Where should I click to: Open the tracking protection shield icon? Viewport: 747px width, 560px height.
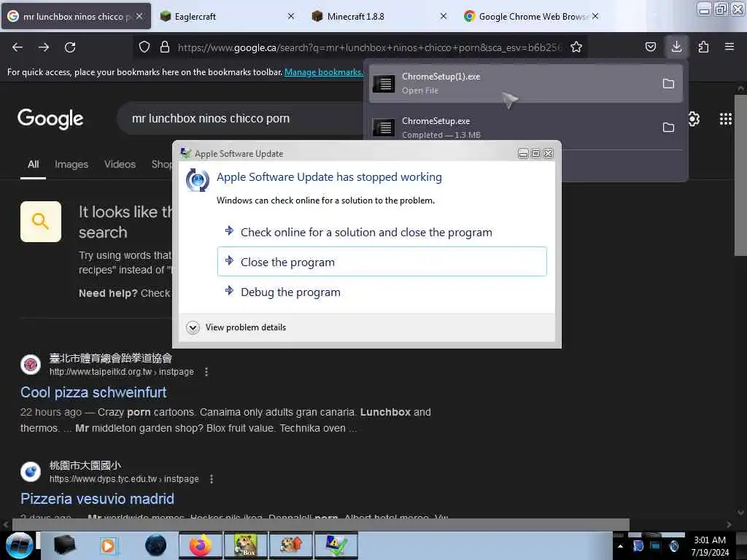(x=144, y=47)
